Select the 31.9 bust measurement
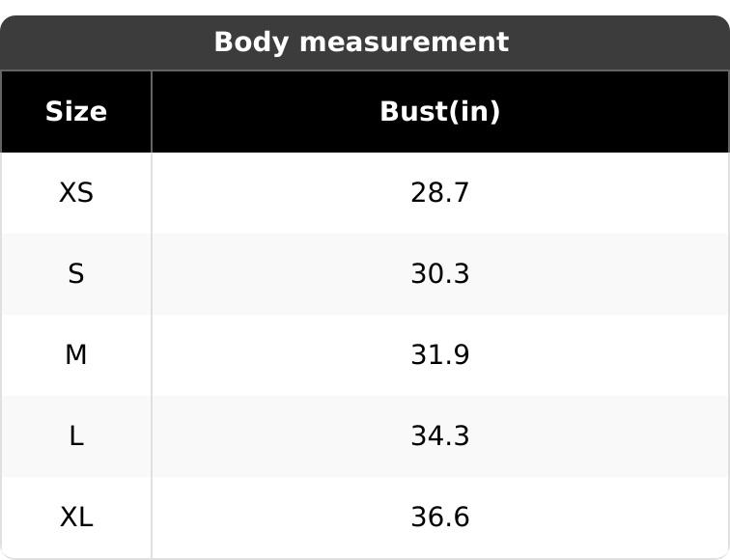Viewport: 730px width, 560px height. (x=439, y=355)
